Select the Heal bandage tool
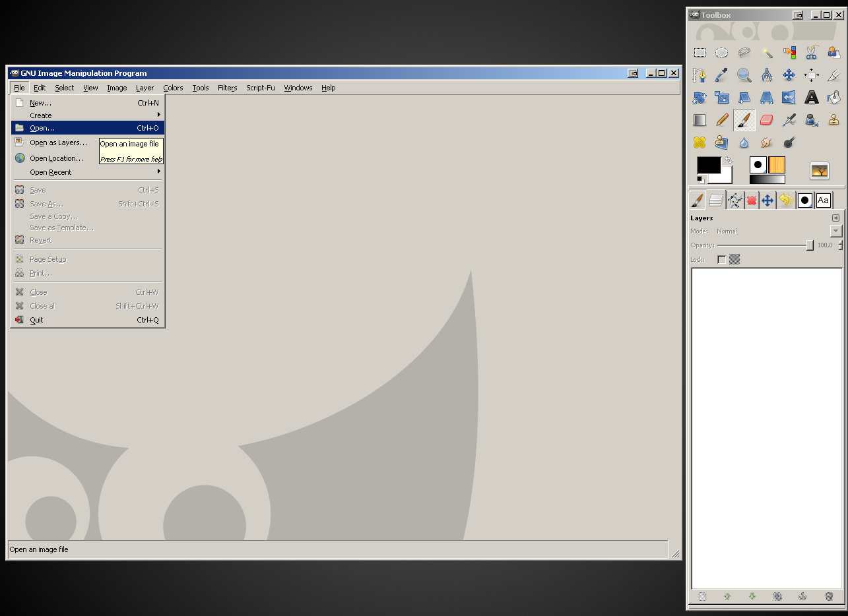Image resolution: width=848 pixels, height=616 pixels. pyautogui.click(x=700, y=142)
